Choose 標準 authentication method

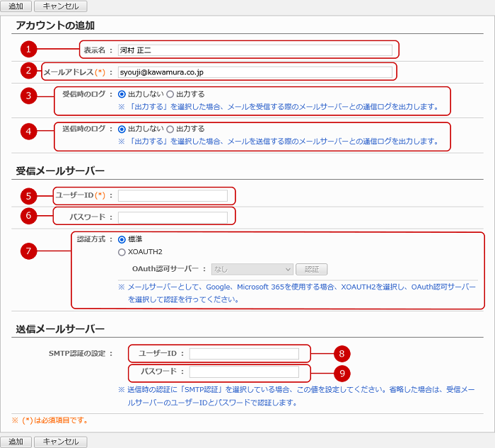point(122,240)
